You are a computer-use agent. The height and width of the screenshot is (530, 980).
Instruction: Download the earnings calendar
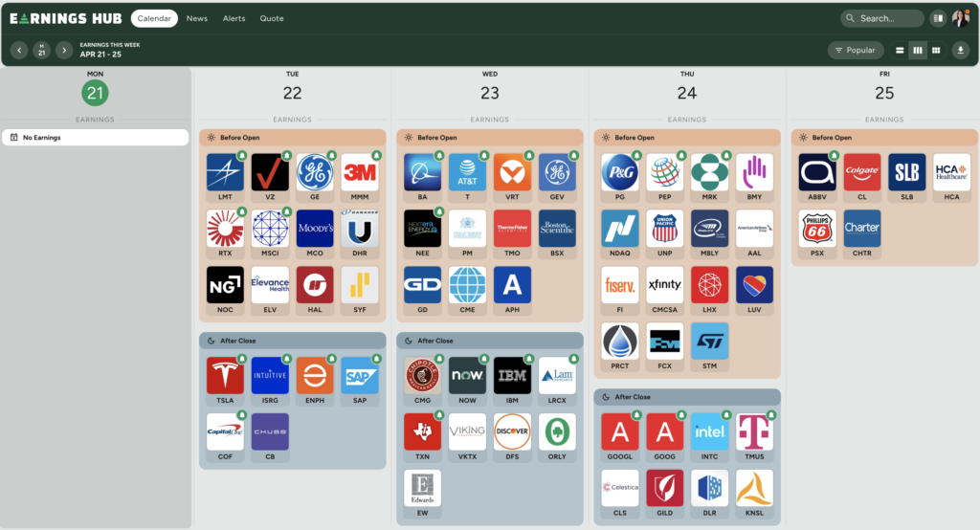tap(961, 50)
